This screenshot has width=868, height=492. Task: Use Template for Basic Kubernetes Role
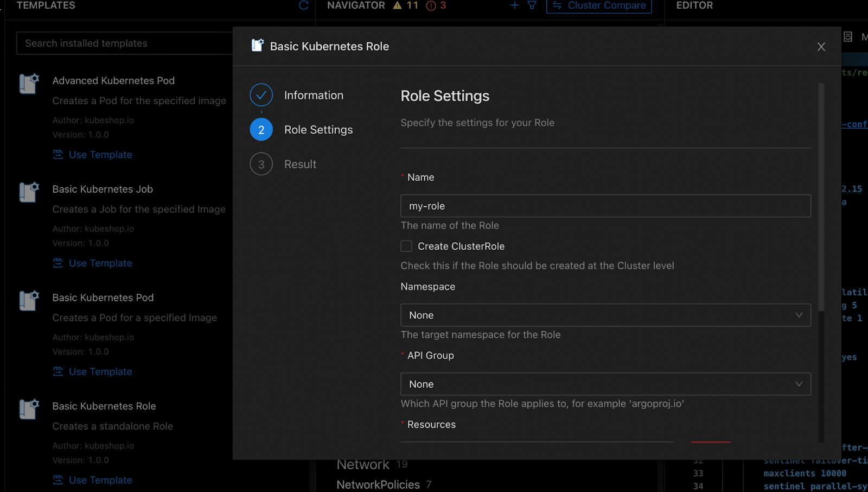pos(92,480)
